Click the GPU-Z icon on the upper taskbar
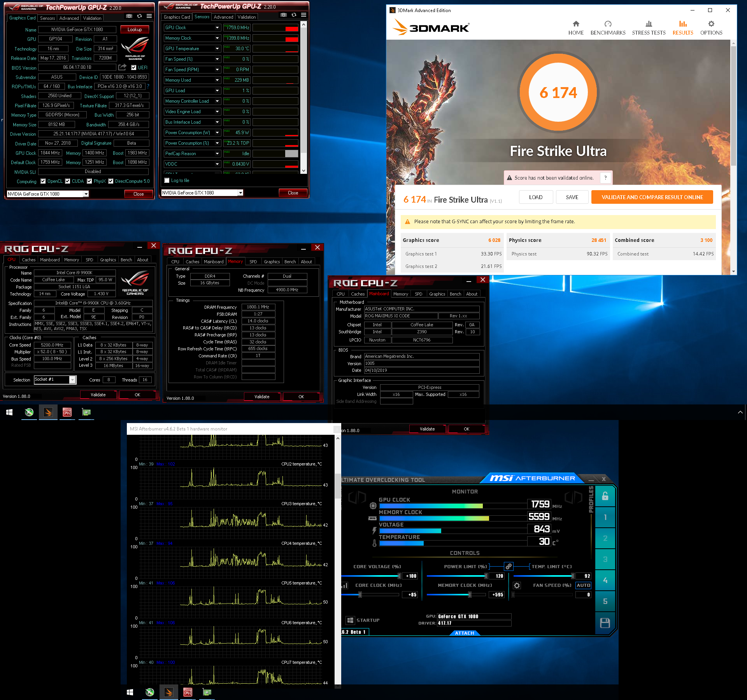Viewport: 747px width, 700px height. [x=86, y=412]
